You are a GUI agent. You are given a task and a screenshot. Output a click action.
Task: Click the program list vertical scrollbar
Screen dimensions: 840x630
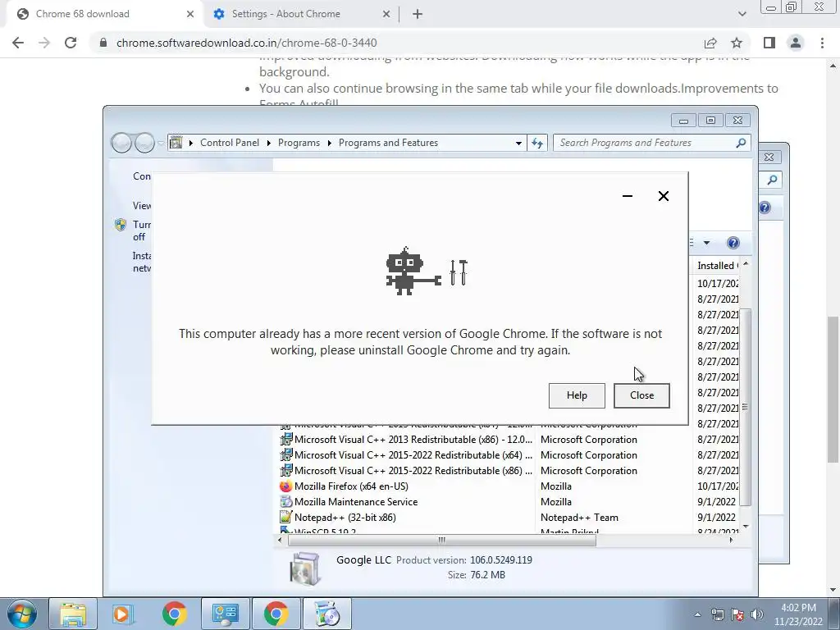tap(745, 407)
